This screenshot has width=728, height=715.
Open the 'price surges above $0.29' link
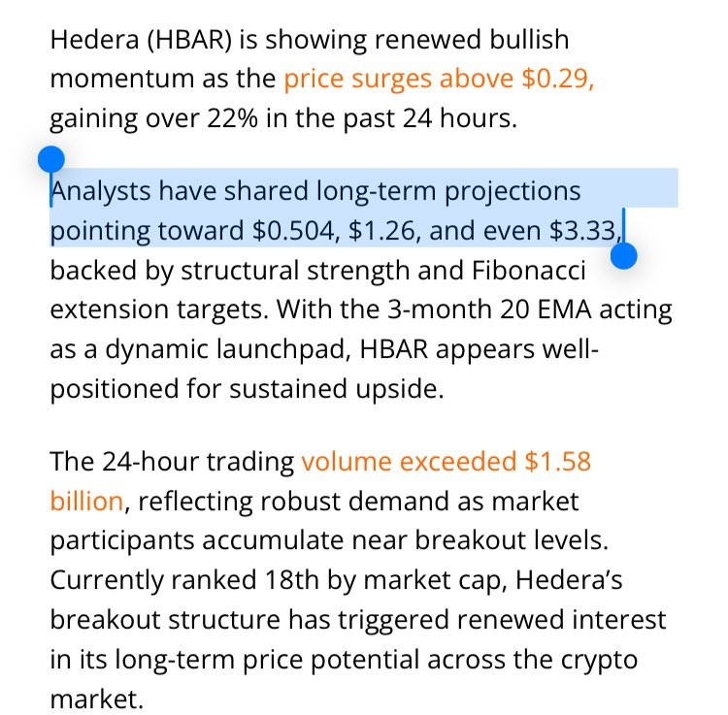[x=439, y=79]
